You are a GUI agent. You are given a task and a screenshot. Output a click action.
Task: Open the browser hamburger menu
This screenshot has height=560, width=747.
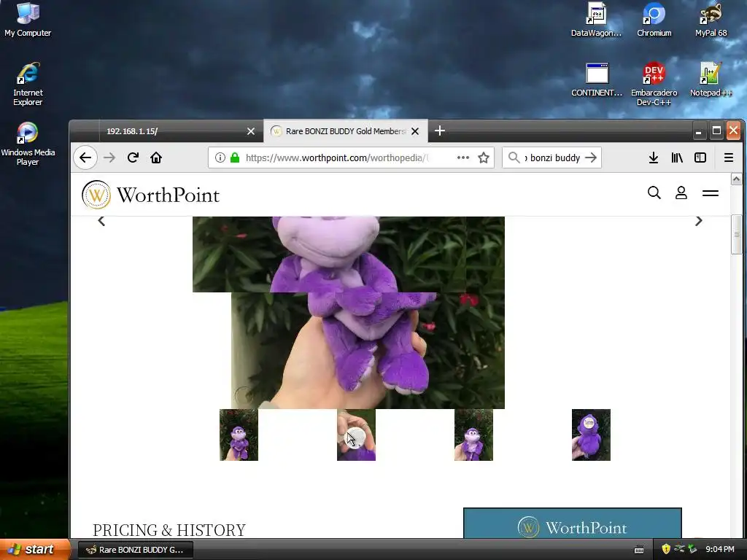pyautogui.click(x=729, y=157)
